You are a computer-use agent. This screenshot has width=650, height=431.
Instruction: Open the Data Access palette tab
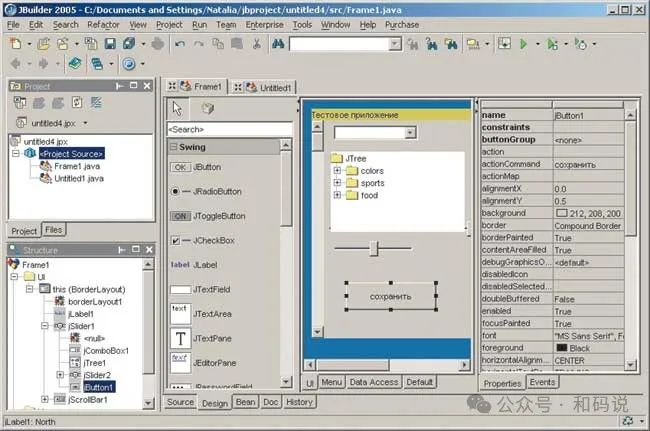click(374, 382)
